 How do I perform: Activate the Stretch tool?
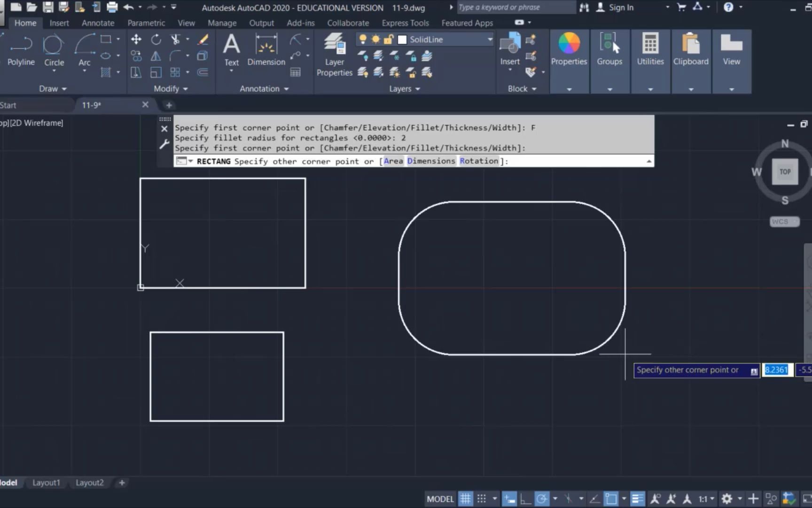(136, 72)
